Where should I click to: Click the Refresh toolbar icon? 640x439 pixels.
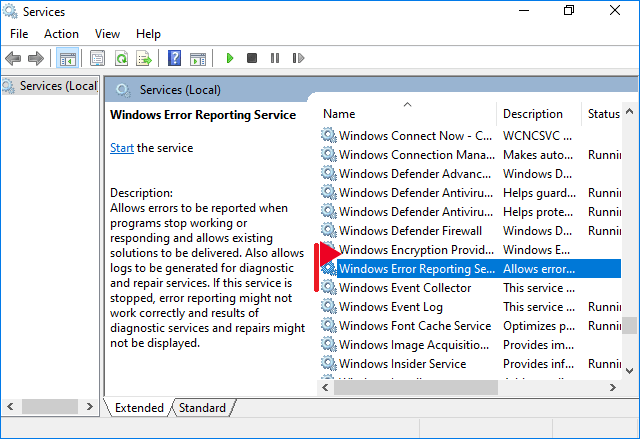(x=121, y=58)
